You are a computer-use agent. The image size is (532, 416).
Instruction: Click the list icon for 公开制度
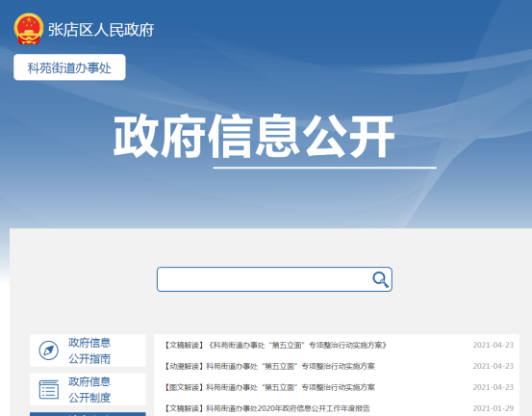pos(49,389)
